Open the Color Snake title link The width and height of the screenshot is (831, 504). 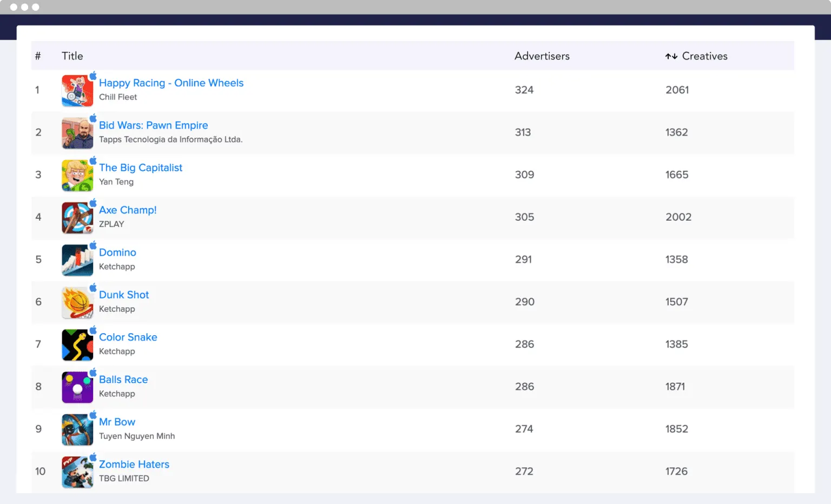[128, 337]
